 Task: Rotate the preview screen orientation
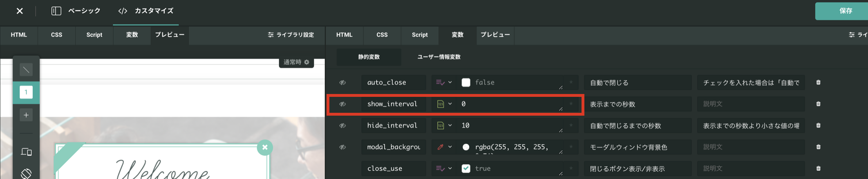pos(26,174)
